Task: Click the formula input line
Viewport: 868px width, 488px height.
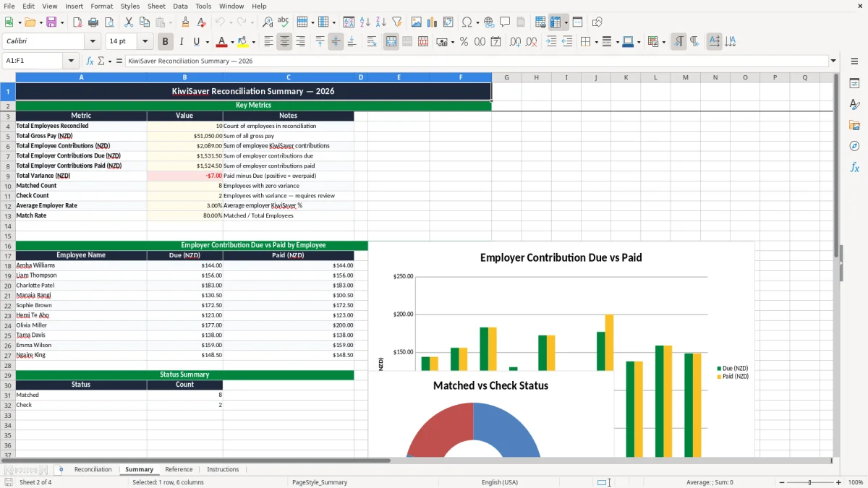Action: pos(476,61)
